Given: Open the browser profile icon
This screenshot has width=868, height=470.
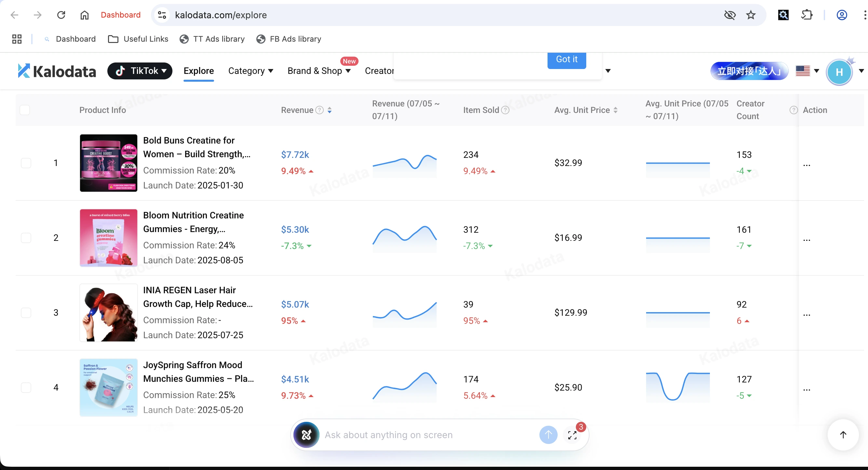Looking at the screenshot, I should point(842,15).
